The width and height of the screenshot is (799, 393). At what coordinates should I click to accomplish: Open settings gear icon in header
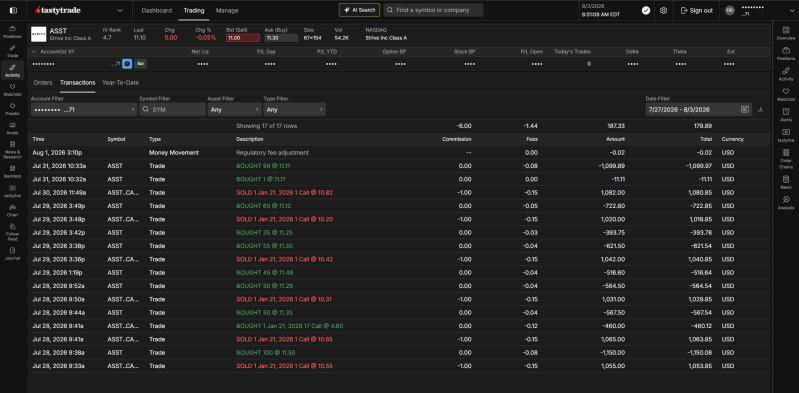(x=663, y=10)
